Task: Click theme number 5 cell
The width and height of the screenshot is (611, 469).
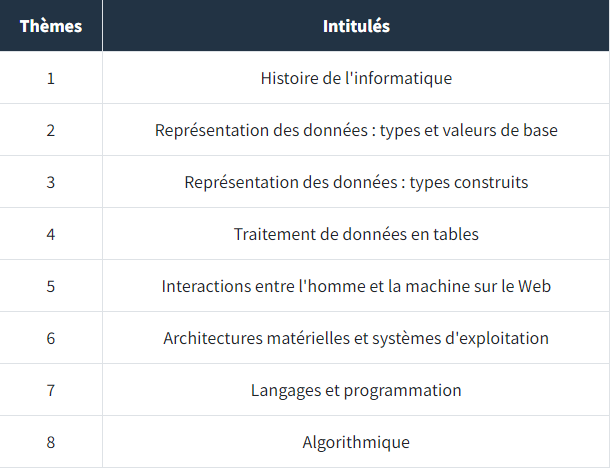Action: [51, 286]
